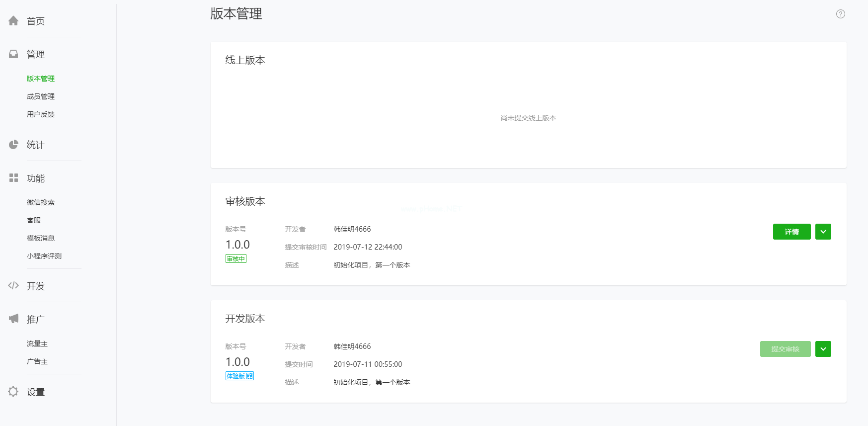
Task: Click the features grid icon
Action: coord(13,178)
